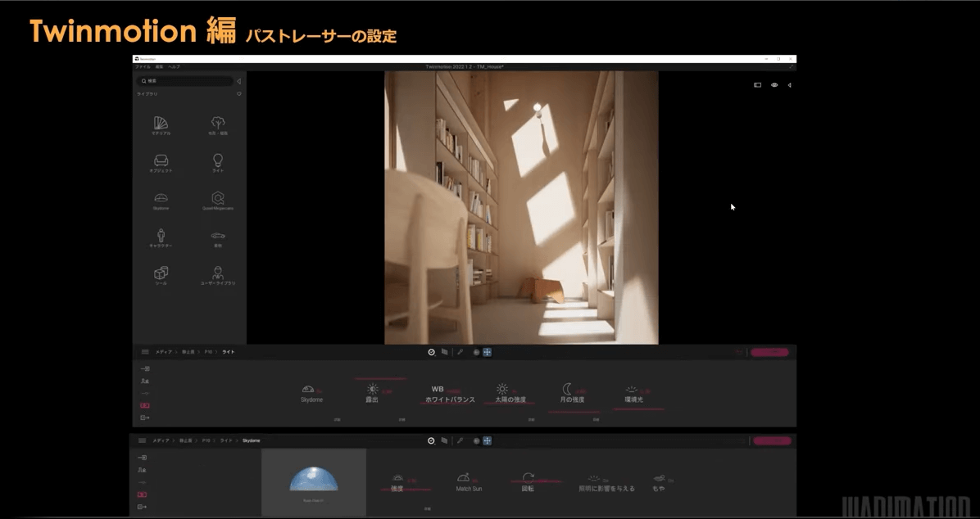Screen dimensions: 980x519
Task: Open the ライト (Lights) bulb library category
Action: coord(217,163)
